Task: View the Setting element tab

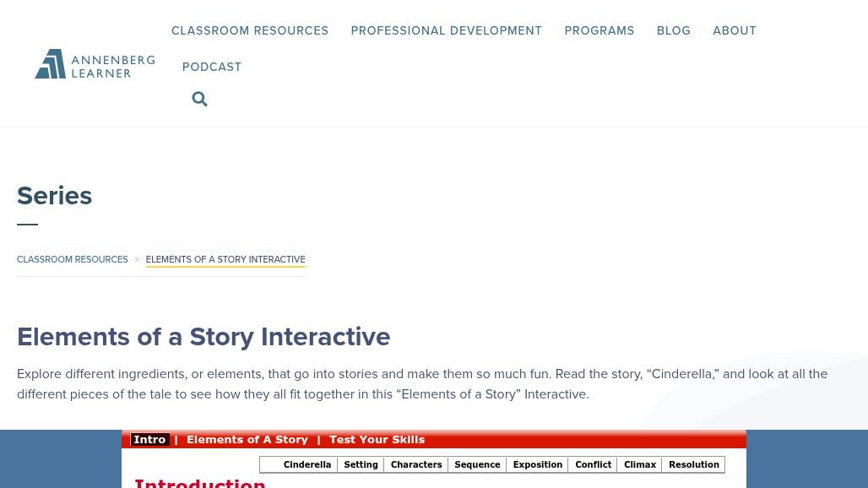Action: pos(361,464)
